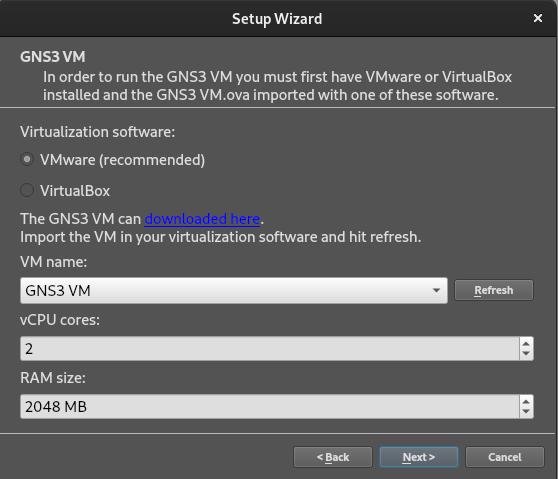
Task: Click the VirtualBox option label text
Action: tap(75, 191)
